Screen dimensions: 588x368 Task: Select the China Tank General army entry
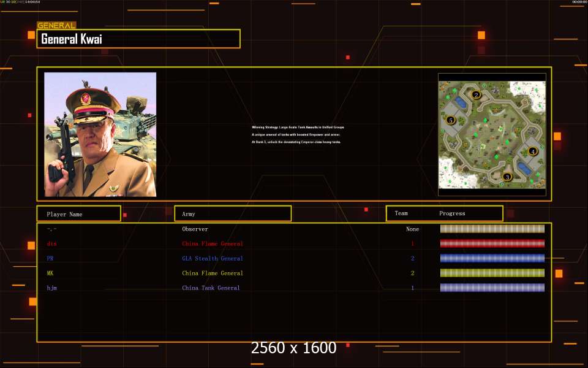click(x=211, y=288)
